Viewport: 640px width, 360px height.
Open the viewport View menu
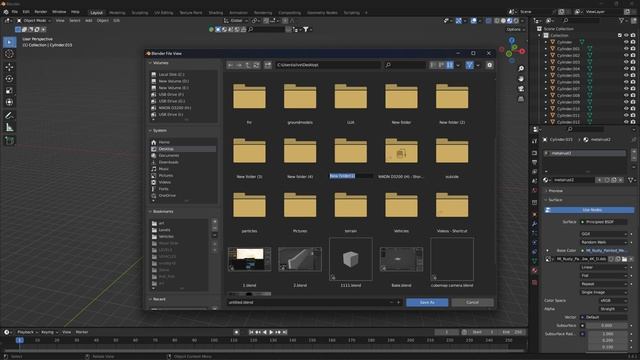coord(60,20)
